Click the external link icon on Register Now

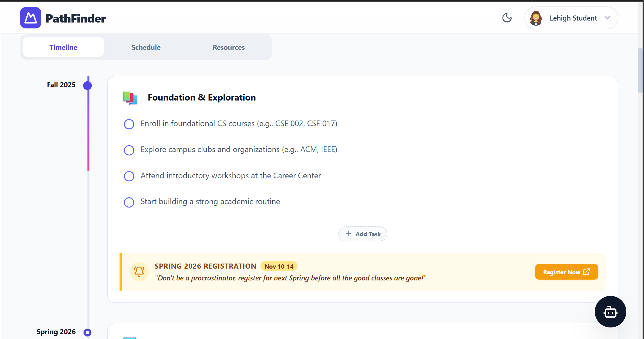click(587, 272)
